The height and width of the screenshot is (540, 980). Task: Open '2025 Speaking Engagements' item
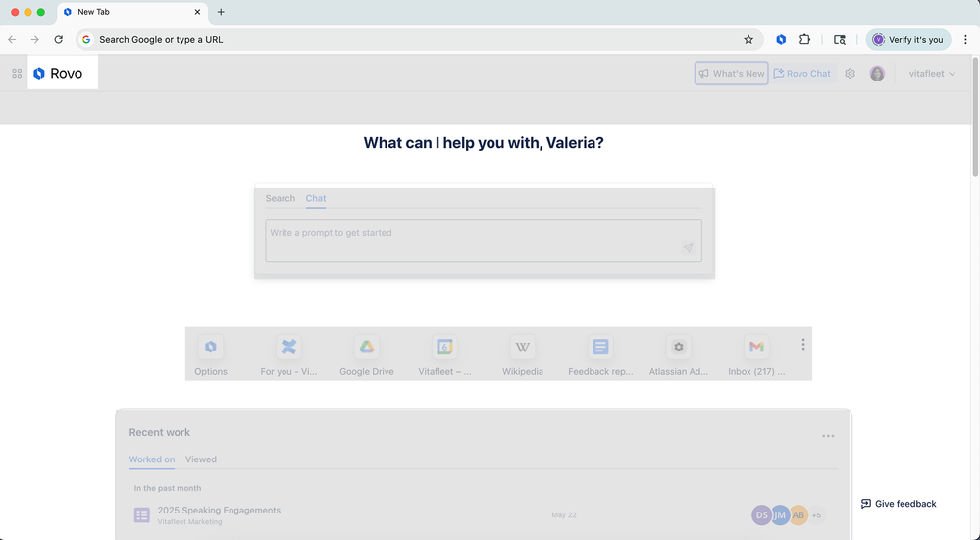[219, 510]
